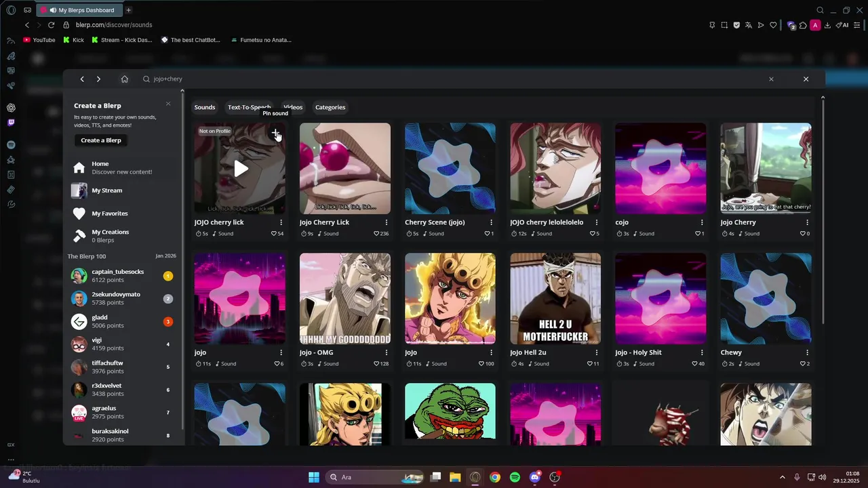The width and height of the screenshot is (868, 488).
Task: Open Spotify in browser sidebar
Action: [12, 145]
